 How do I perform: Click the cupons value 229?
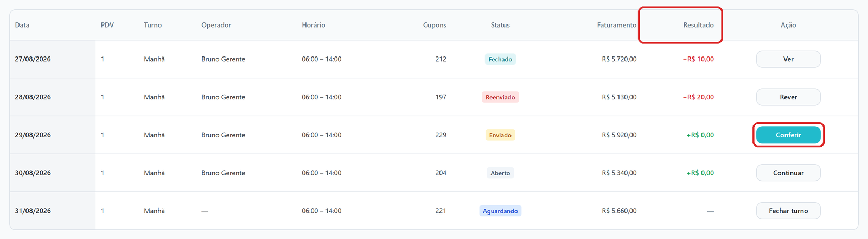(441, 135)
